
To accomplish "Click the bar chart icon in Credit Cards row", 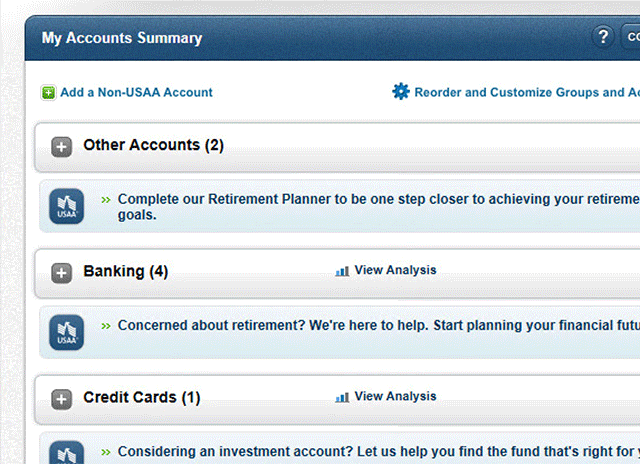I will click(342, 397).
